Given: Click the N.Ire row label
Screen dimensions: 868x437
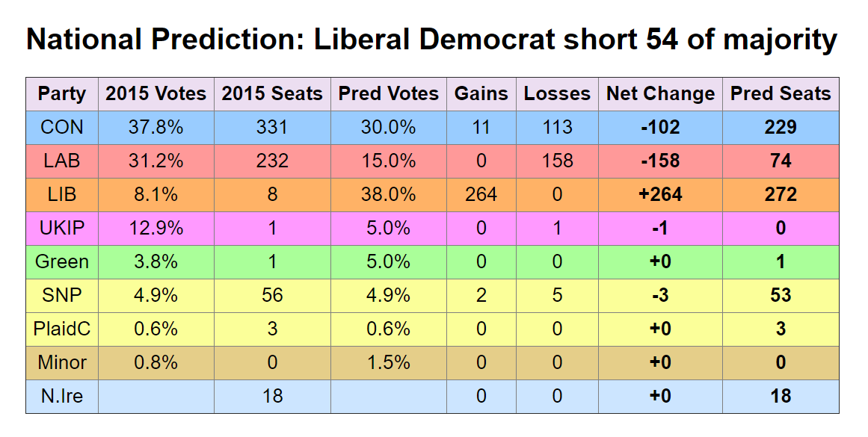Looking at the screenshot, I should pos(62,397).
